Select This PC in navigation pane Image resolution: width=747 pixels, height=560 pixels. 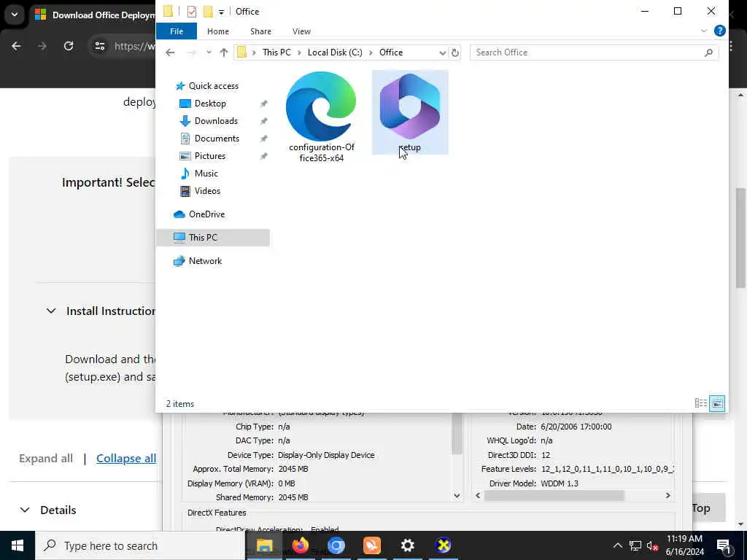tap(213, 238)
